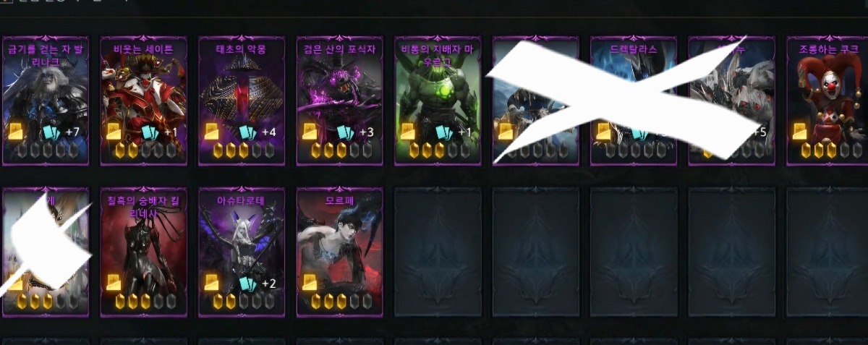
Task: Select the 모르페 card
Action: click(340, 252)
